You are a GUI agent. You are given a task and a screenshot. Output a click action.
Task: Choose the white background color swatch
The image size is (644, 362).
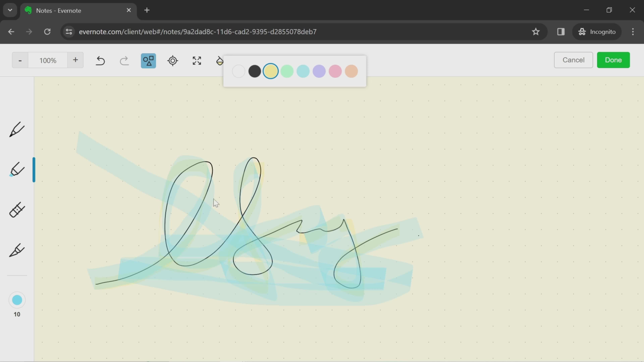238,71
